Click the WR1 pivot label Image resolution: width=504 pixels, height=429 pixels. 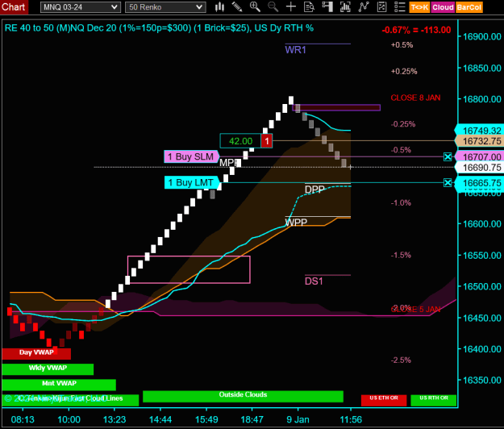coord(295,50)
